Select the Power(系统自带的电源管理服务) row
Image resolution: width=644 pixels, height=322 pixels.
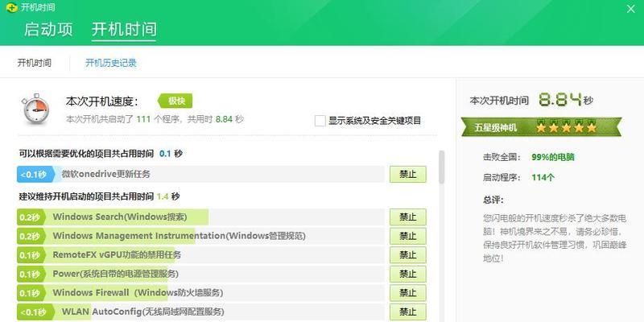200,274
